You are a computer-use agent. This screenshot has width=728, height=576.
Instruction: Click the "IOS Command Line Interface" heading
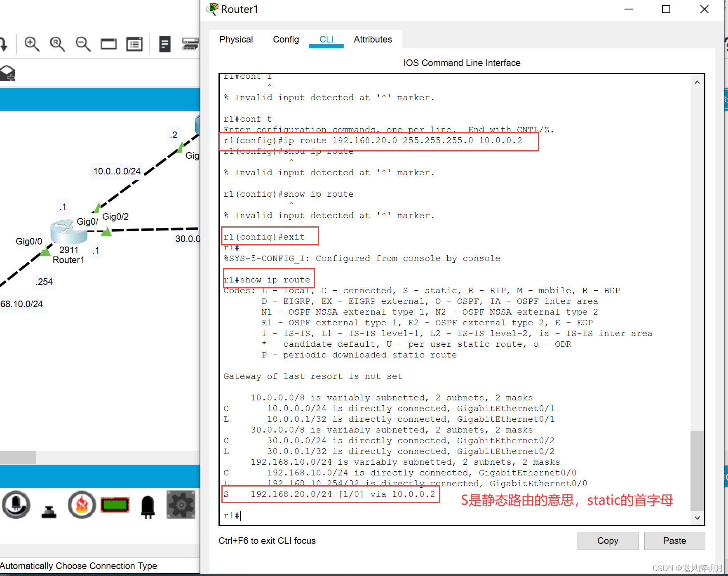pyautogui.click(x=462, y=63)
